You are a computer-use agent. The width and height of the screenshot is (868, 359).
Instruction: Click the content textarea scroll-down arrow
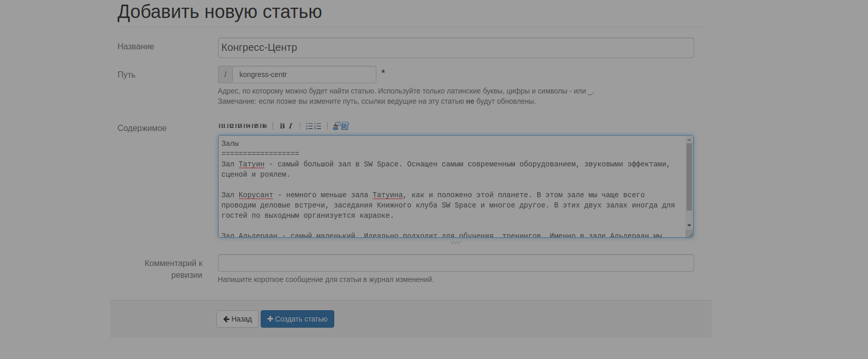(689, 225)
